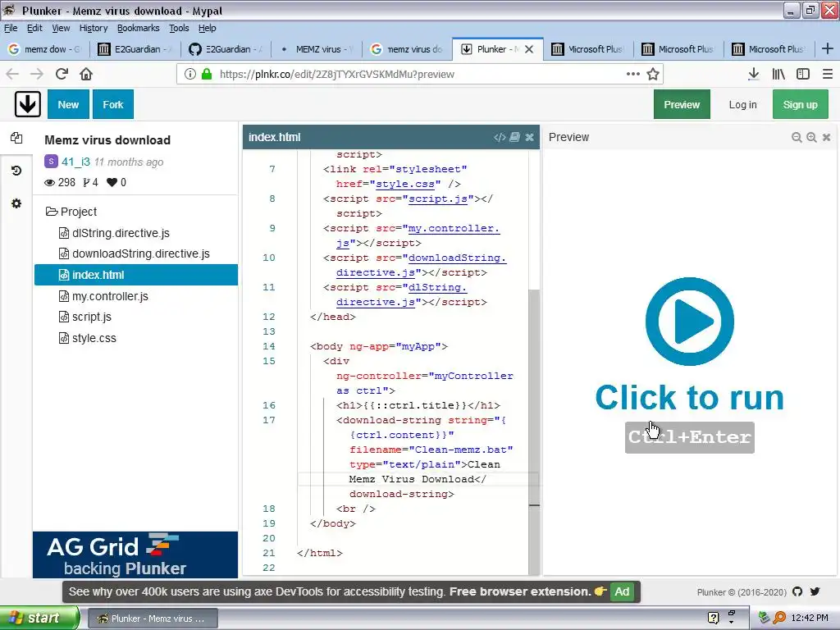This screenshot has width=840, height=630.
Task: Click the browser back arrow
Action: (12, 74)
